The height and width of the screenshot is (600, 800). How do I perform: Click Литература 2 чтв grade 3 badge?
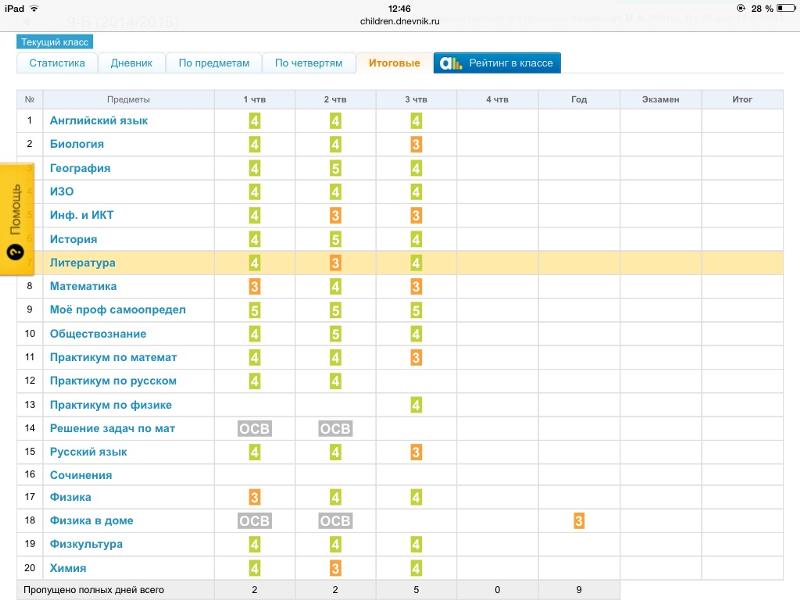[335, 263]
